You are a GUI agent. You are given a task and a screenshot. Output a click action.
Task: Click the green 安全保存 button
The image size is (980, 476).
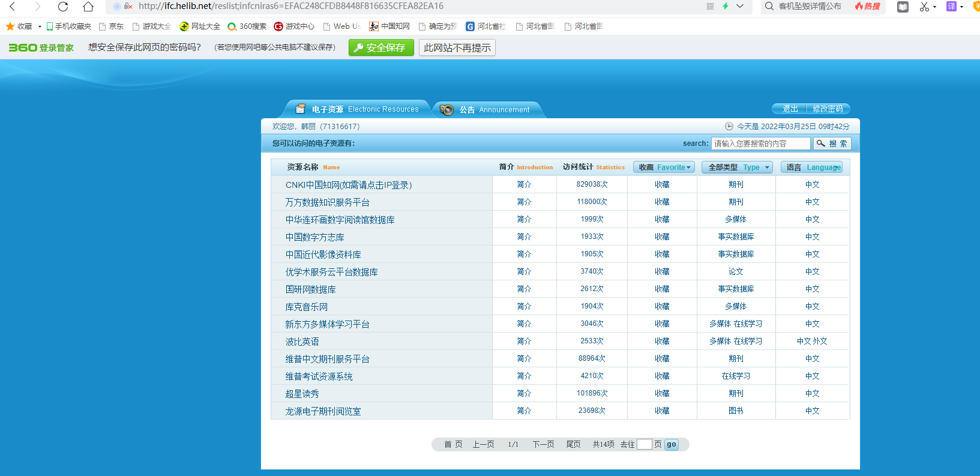pyautogui.click(x=381, y=47)
